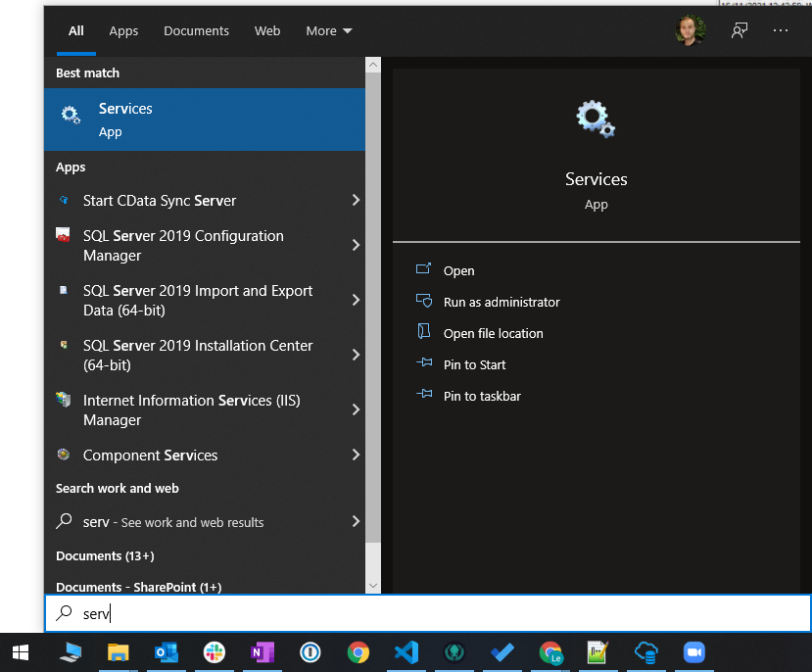Screen dimensions: 812x672
Task: Open the search feedback icon
Action: click(x=739, y=30)
